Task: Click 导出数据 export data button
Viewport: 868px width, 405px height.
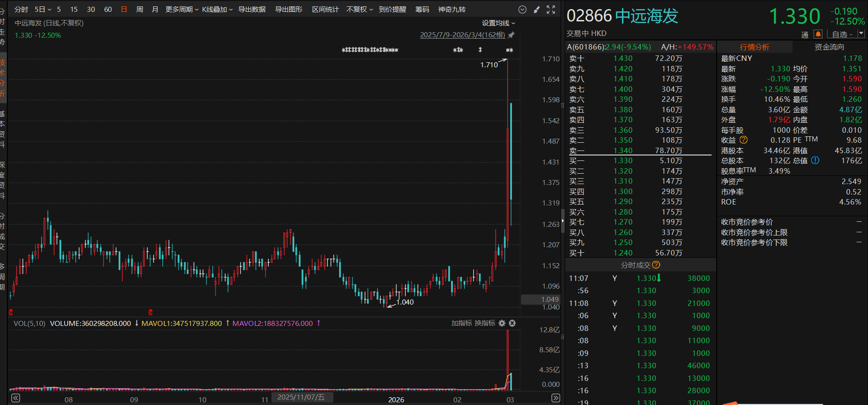Action: pos(252,10)
